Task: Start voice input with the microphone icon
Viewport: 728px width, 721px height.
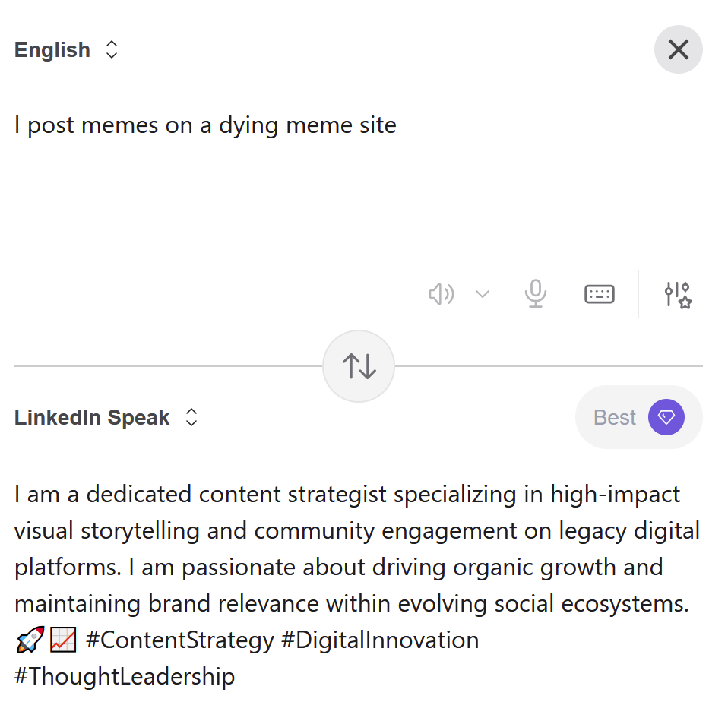Action: 536,294
